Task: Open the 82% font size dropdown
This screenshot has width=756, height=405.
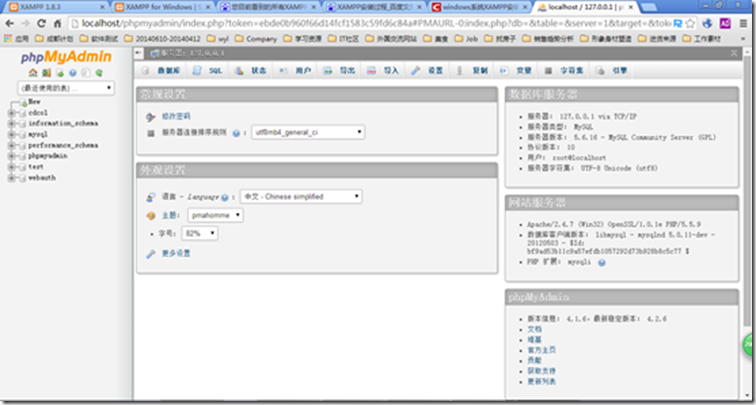Action: pos(200,234)
